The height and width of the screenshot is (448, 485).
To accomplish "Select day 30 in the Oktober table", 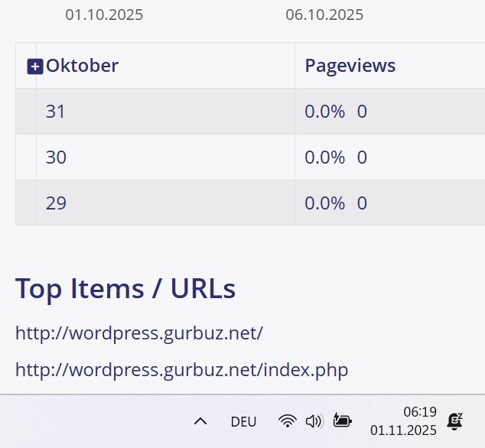I will [x=55, y=157].
